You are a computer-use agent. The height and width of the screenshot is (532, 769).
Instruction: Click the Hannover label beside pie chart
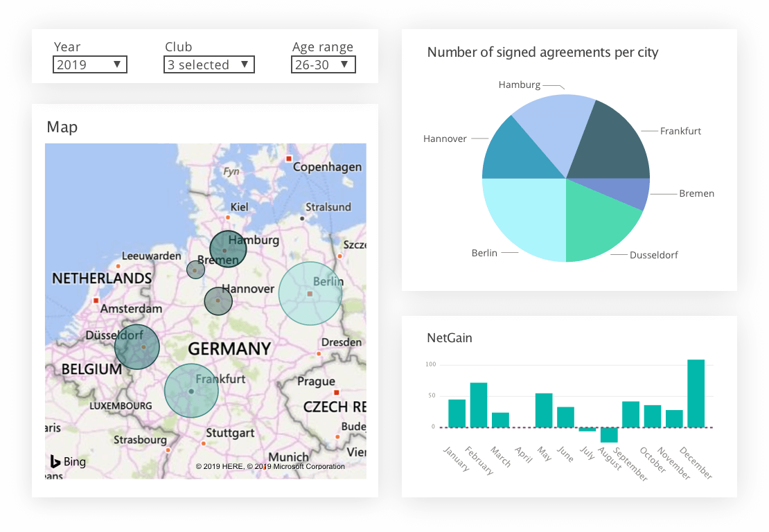pyautogui.click(x=445, y=139)
